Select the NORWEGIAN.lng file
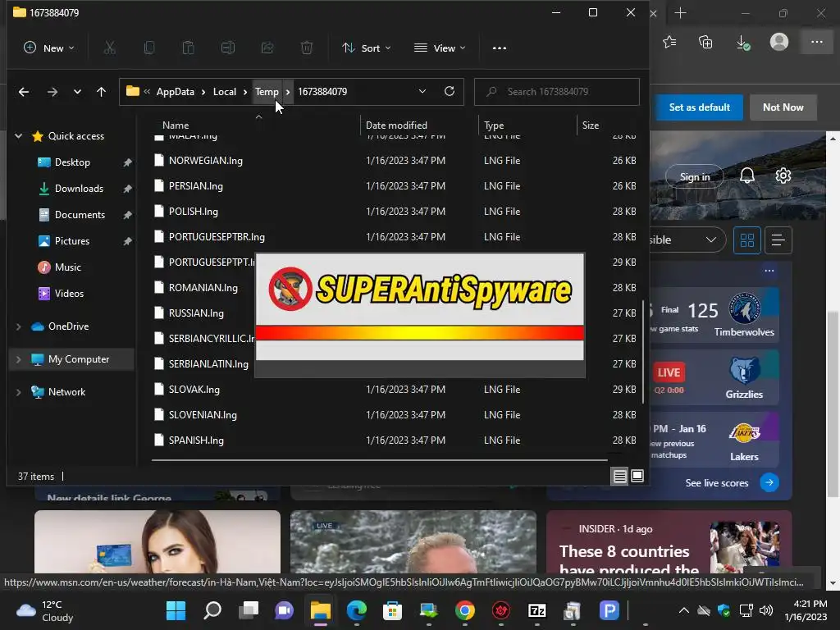 tap(206, 161)
